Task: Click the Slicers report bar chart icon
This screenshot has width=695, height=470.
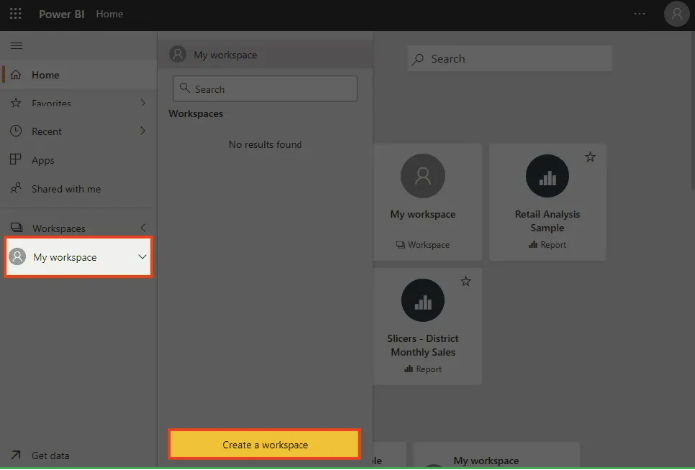Action: (x=423, y=300)
